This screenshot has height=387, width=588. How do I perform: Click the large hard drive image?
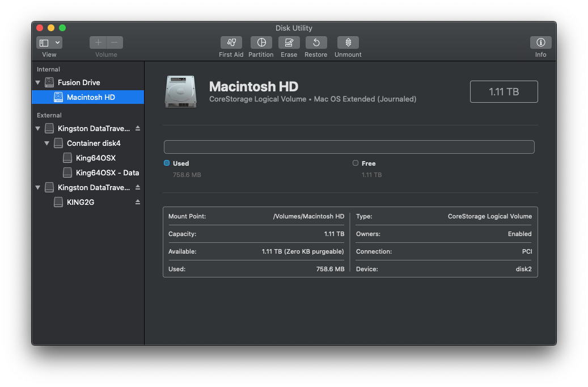click(x=180, y=92)
